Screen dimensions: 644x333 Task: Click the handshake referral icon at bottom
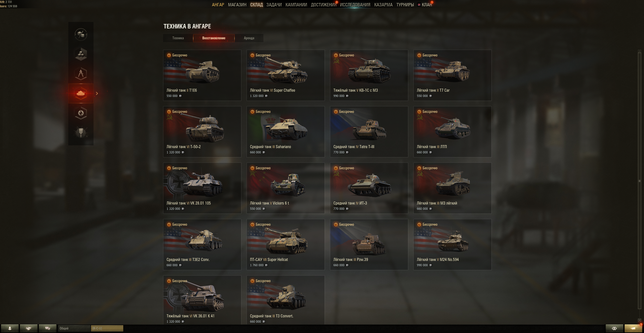[x=28, y=328]
